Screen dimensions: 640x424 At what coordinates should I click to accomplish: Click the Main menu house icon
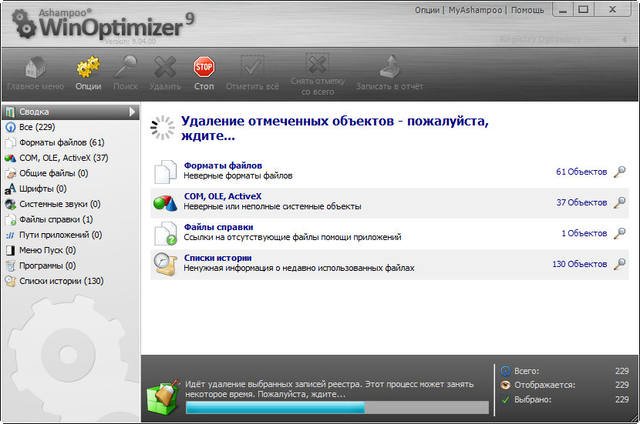tap(35, 68)
